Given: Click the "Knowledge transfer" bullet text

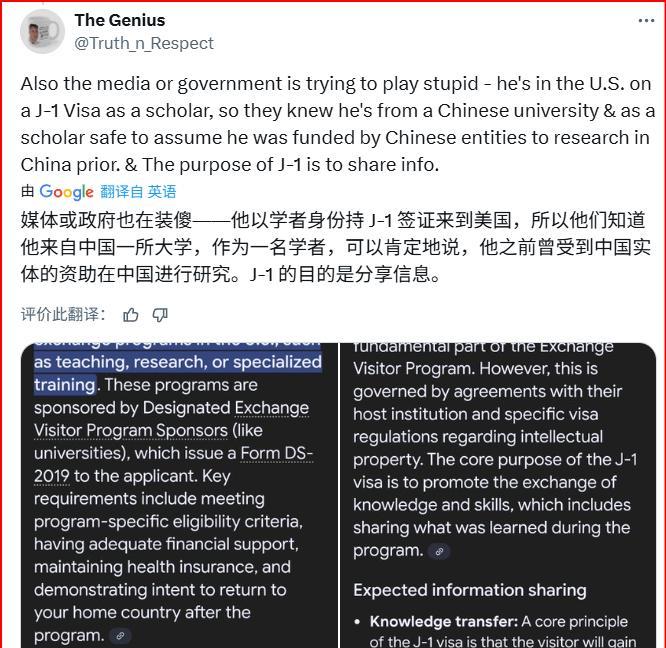Looking at the screenshot, I should (x=444, y=622).
